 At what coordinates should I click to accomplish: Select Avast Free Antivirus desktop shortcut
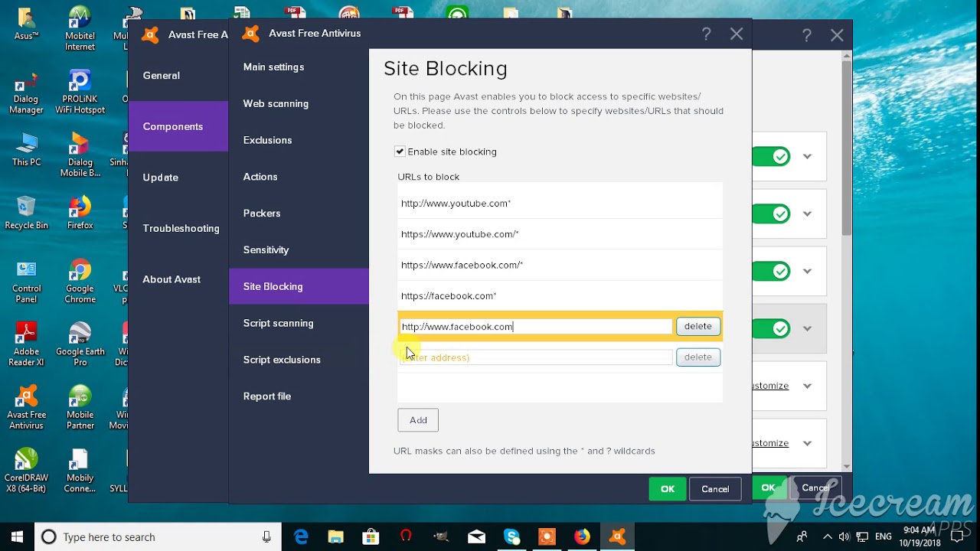pyautogui.click(x=26, y=407)
